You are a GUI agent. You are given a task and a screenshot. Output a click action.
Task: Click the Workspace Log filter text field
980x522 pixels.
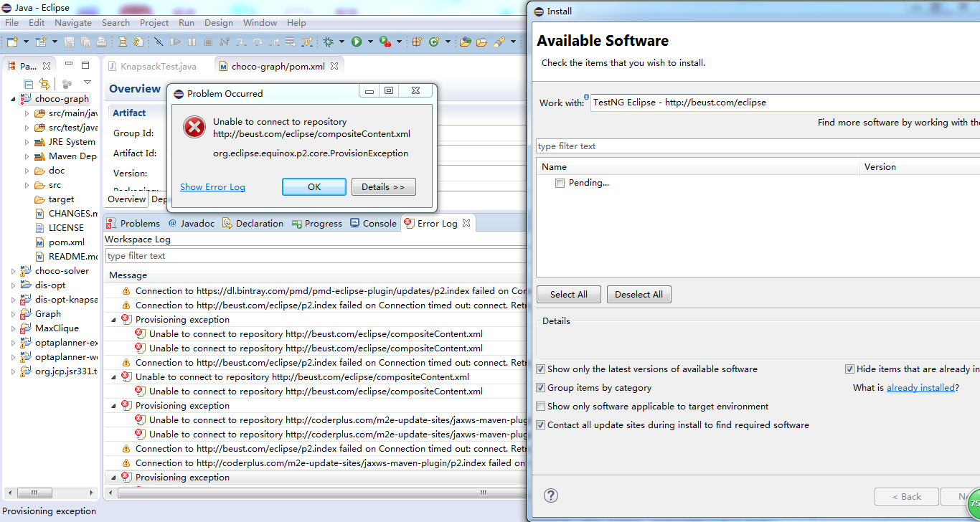point(316,256)
